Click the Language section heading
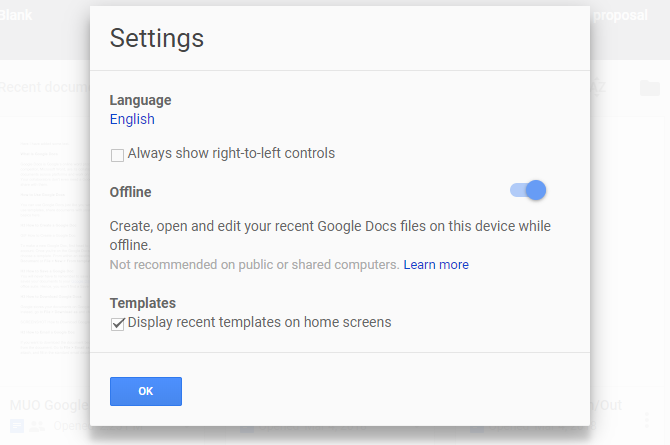 [x=140, y=100]
